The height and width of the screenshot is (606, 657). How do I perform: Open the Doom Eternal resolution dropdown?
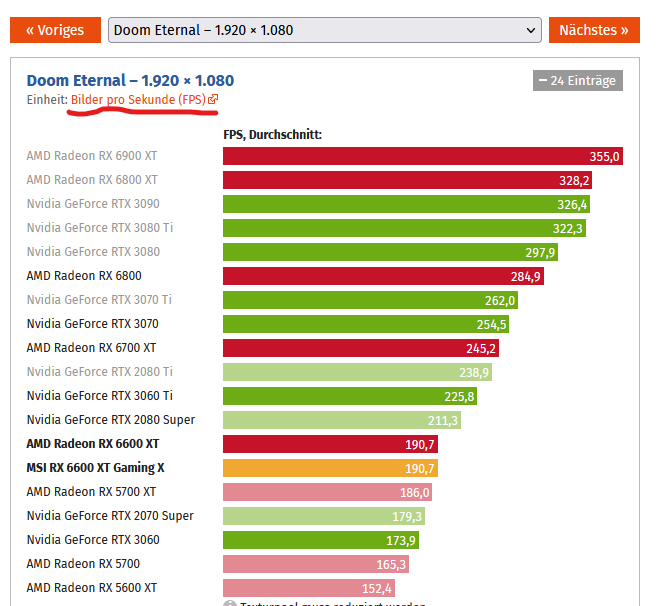325,30
